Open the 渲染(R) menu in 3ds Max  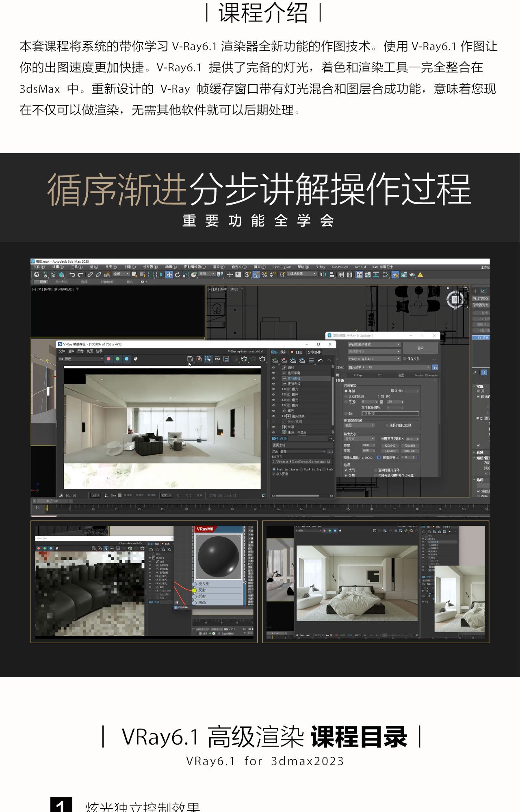pos(219,267)
